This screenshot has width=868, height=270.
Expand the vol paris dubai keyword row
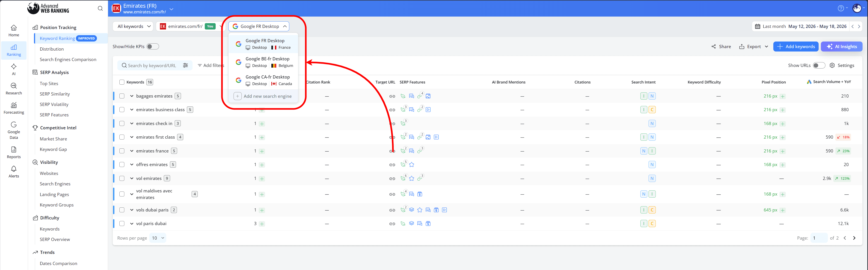point(131,223)
